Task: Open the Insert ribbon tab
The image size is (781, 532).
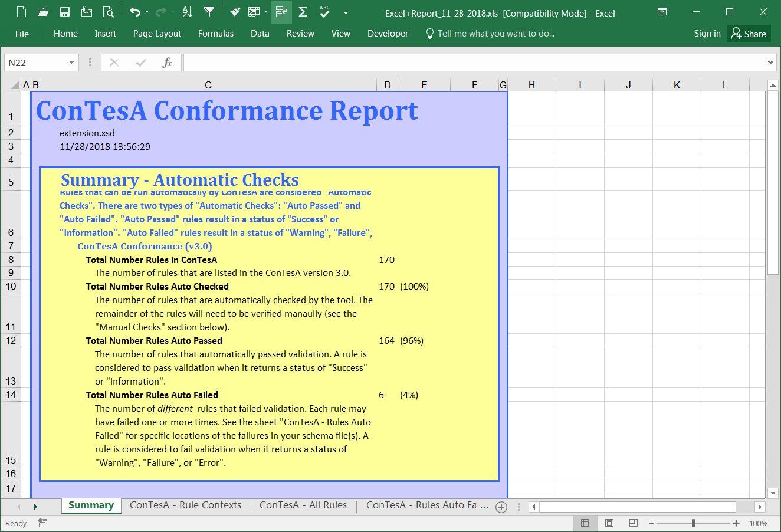Action: [106, 34]
